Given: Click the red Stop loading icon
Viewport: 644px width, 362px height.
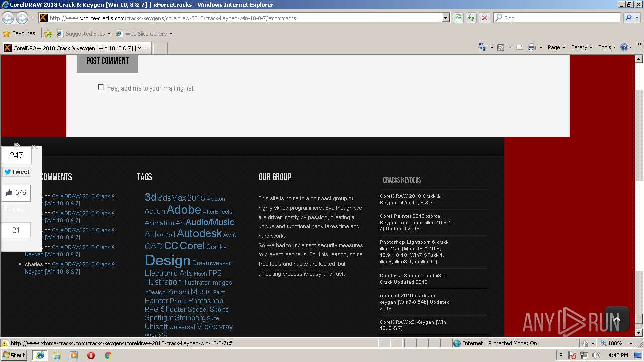Looking at the screenshot, I should (x=484, y=18).
